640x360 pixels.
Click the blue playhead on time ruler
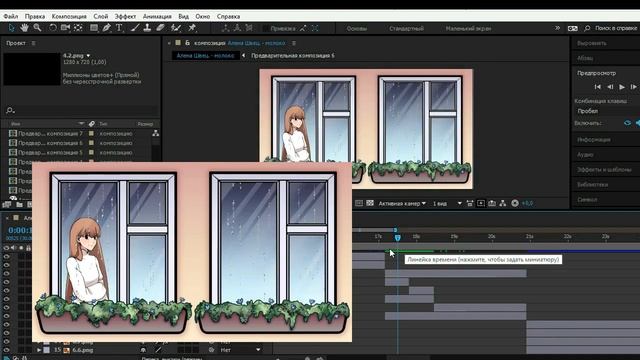tap(398, 237)
